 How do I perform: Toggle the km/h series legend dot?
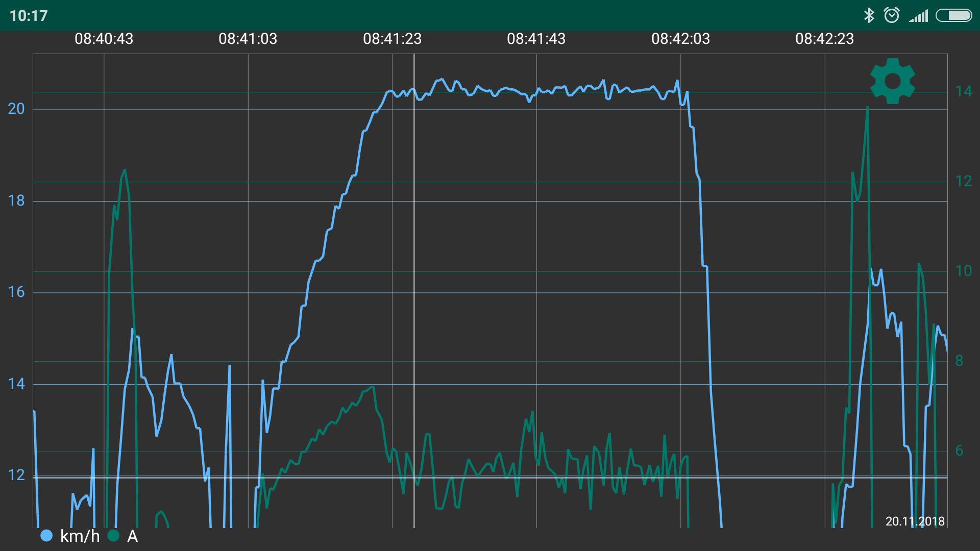(46, 536)
